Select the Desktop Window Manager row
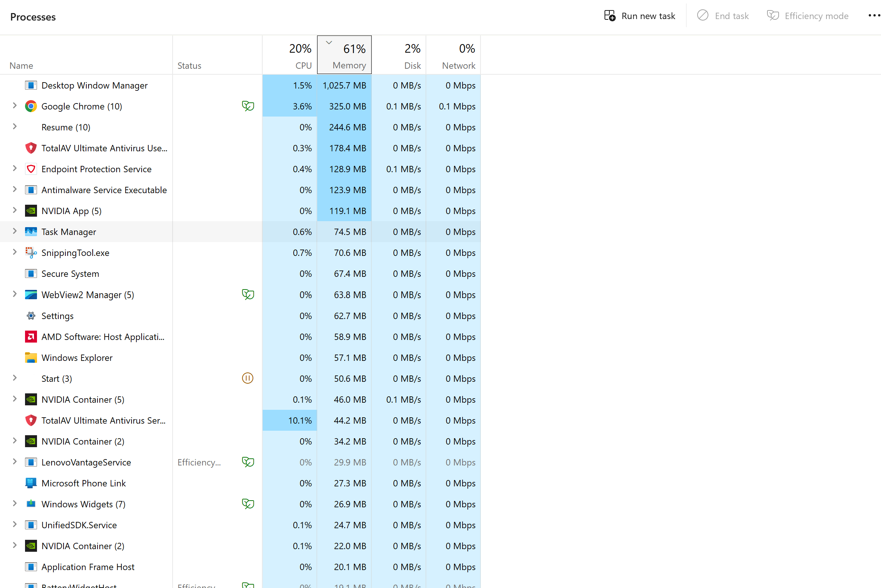This screenshot has width=881, height=588. pyautogui.click(x=94, y=86)
